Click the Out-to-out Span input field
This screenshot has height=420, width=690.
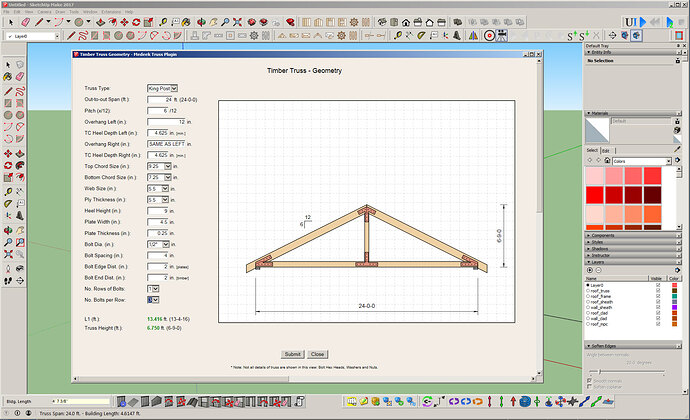pos(160,99)
